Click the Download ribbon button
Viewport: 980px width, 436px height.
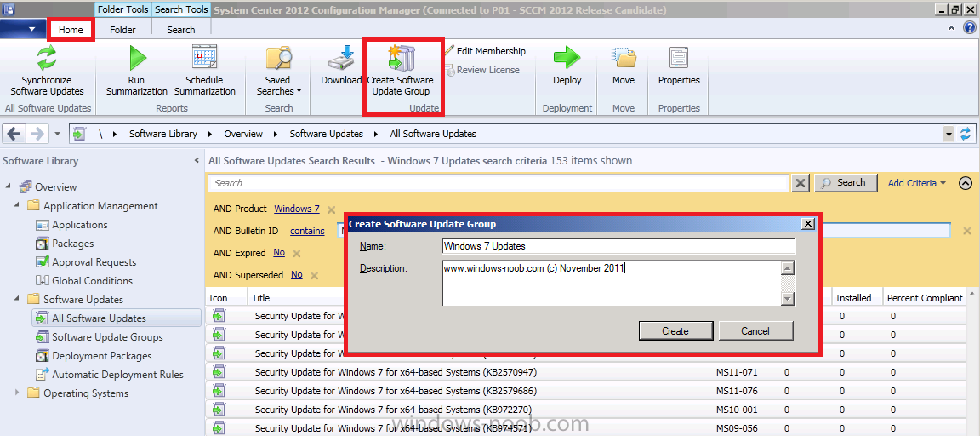pos(341,66)
